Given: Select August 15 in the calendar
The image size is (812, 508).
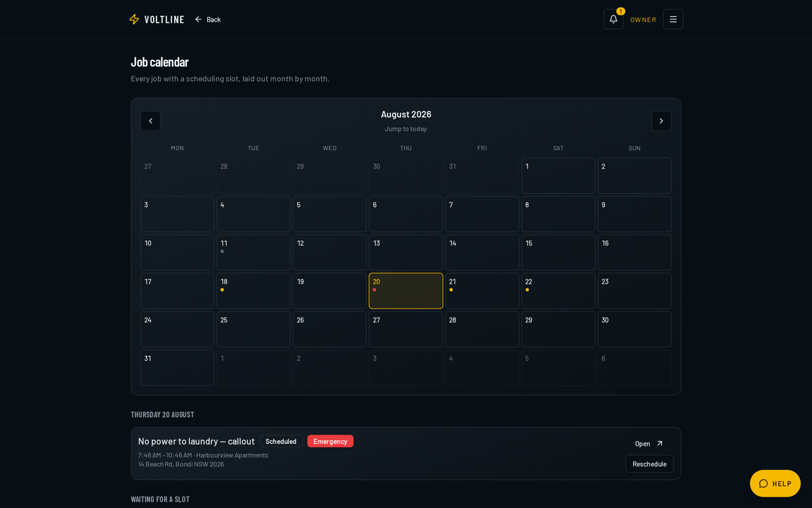Looking at the screenshot, I should tap(558, 252).
